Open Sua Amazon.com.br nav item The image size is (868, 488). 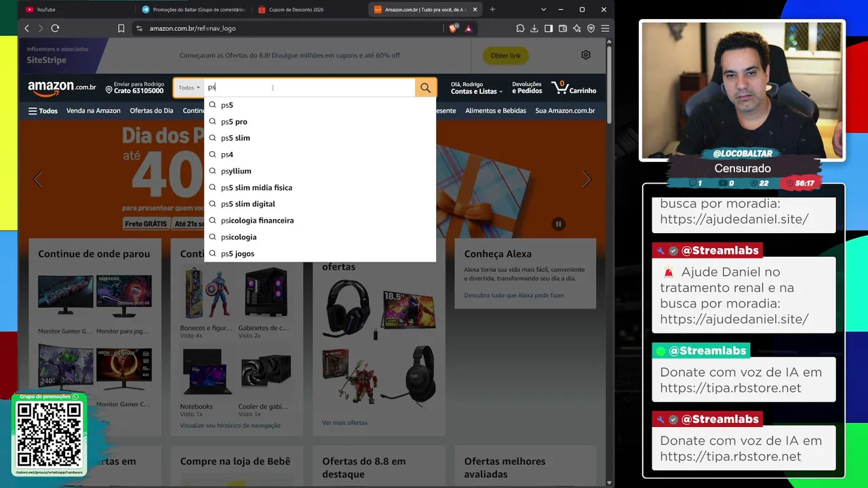pos(565,110)
